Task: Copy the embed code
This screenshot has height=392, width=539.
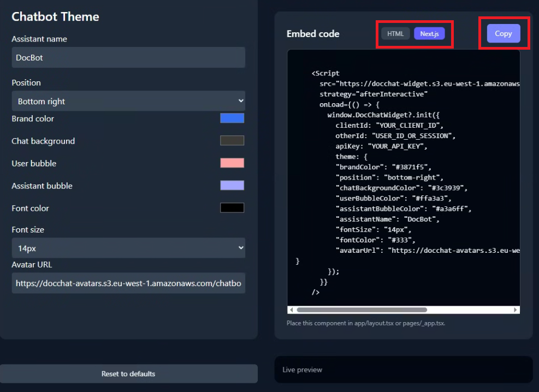Action: pos(504,33)
